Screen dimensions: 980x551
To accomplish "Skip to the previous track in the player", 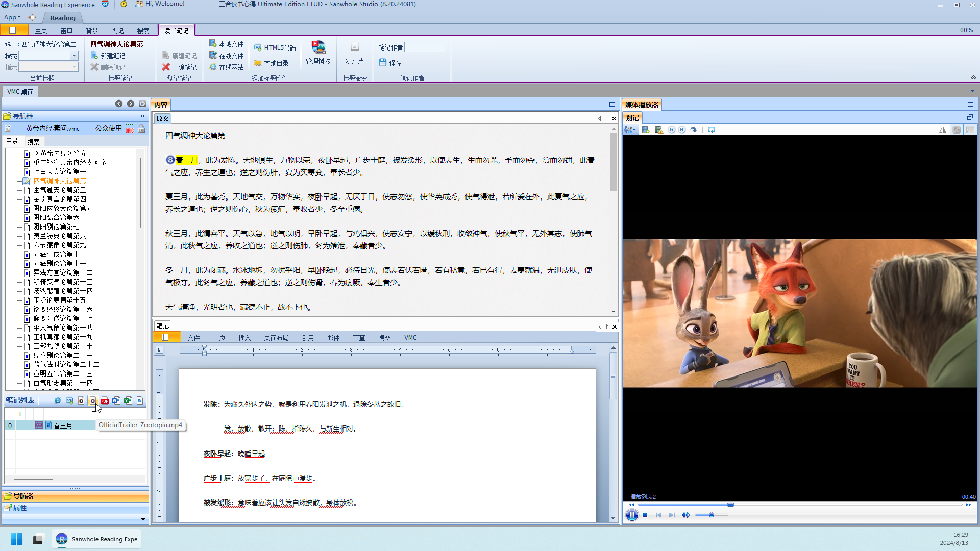I will pyautogui.click(x=658, y=515).
